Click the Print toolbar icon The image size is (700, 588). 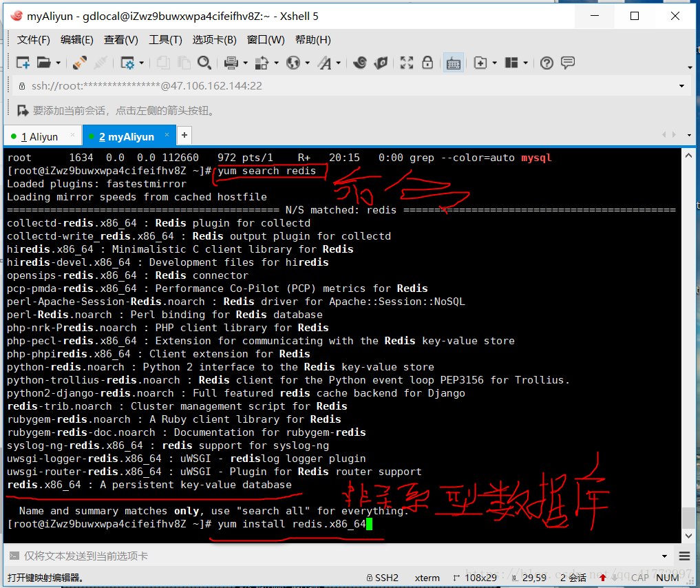[x=231, y=63]
